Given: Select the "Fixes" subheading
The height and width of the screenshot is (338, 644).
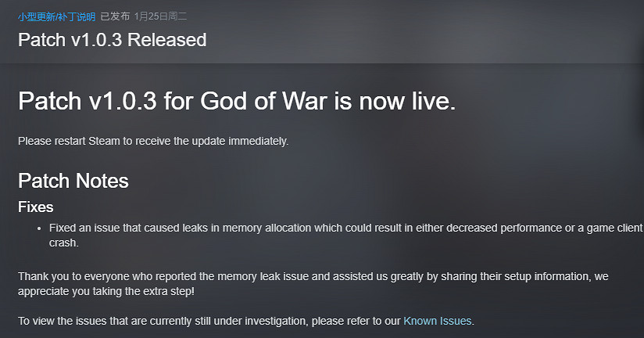Looking at the screenshot, I should click(x=36, y=207).
